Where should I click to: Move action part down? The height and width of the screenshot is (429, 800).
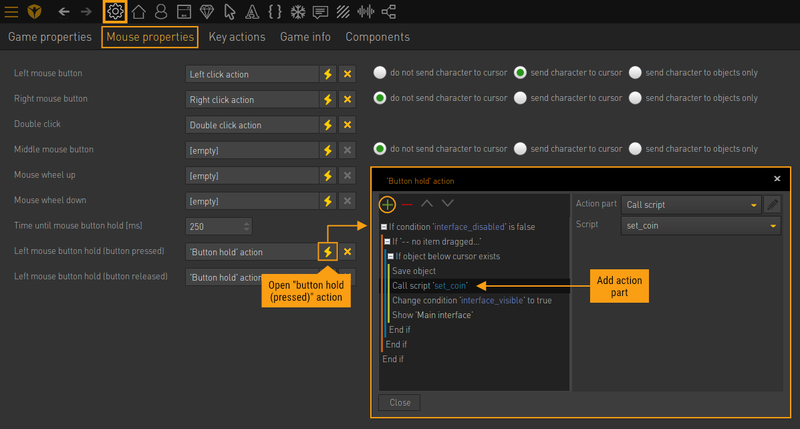(447, 204)
